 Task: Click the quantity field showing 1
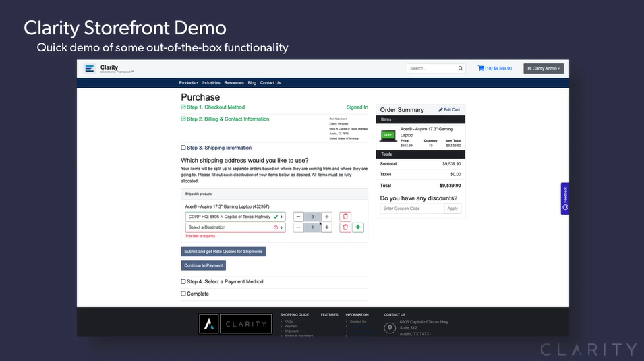click(312, 227)
